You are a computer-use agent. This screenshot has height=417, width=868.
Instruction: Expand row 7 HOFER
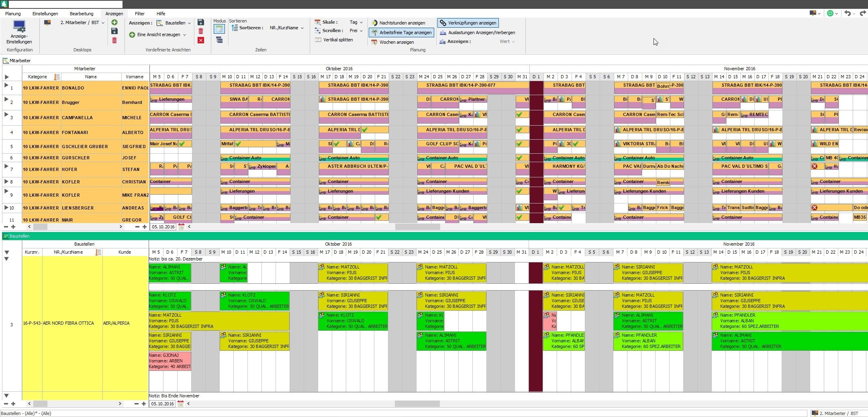coord(6,166)
